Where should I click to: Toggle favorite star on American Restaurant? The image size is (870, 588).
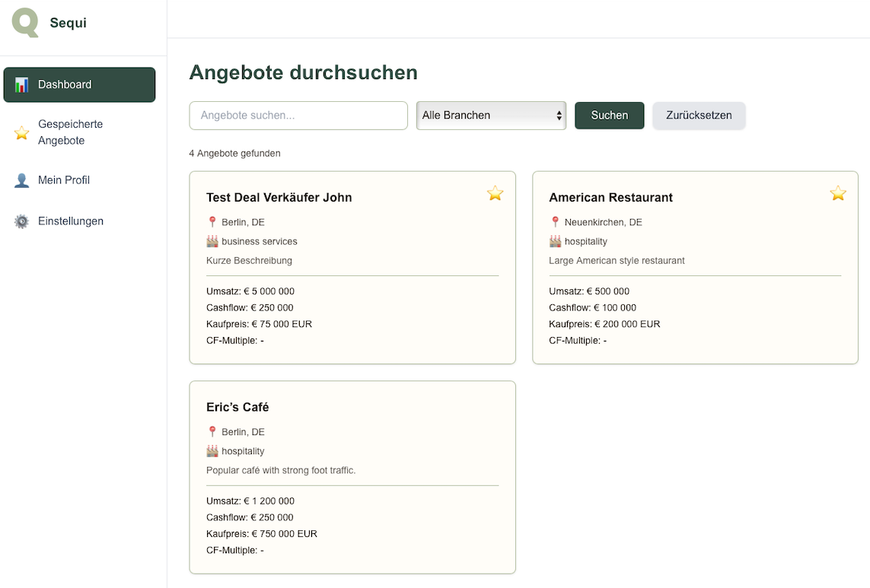(x=837, y=193)
